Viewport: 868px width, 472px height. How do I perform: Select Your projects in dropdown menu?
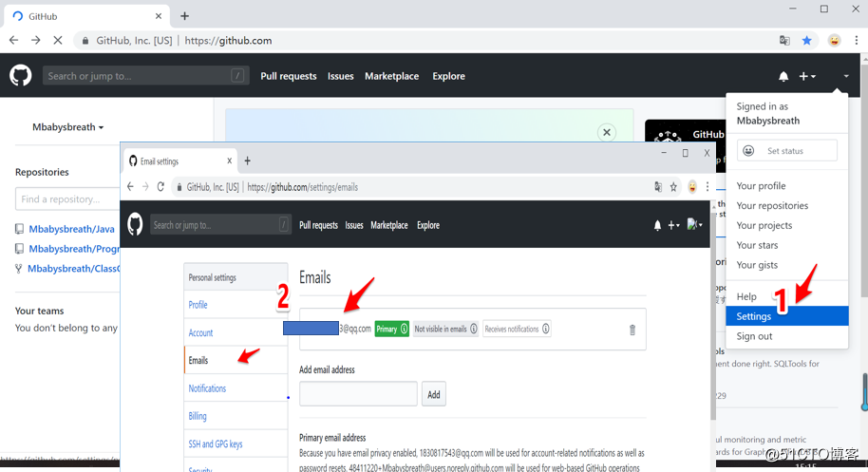point(764,226)
